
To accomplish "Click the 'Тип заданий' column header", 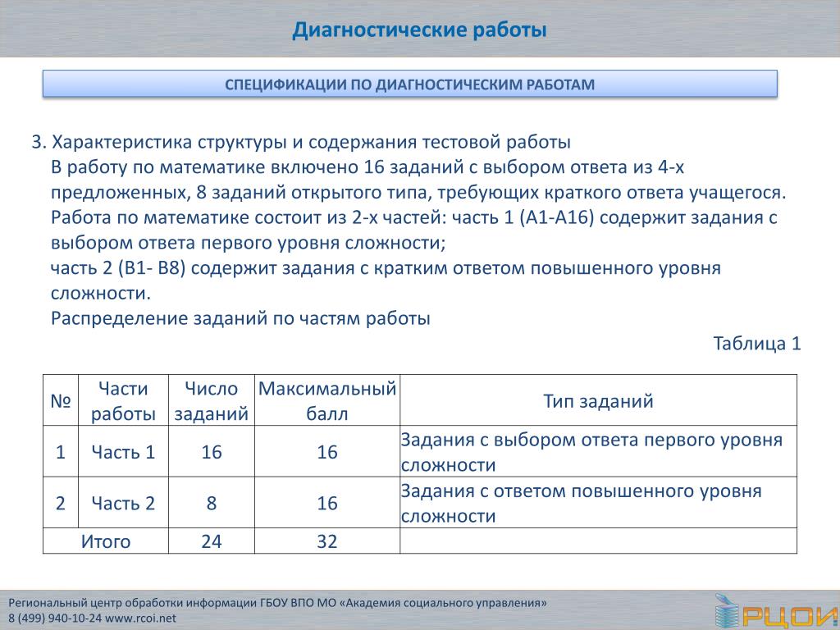I will pyautogui.click(x=598, y=400).
